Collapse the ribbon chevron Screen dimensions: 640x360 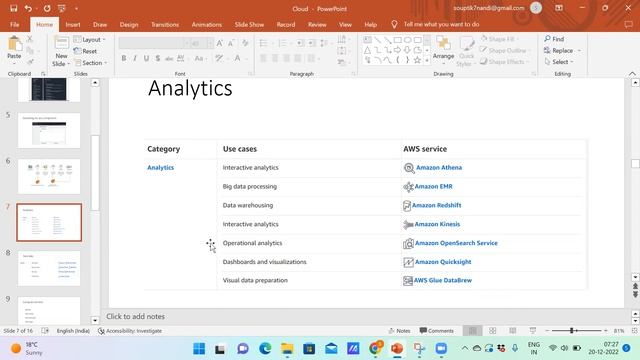coord(632,74)
